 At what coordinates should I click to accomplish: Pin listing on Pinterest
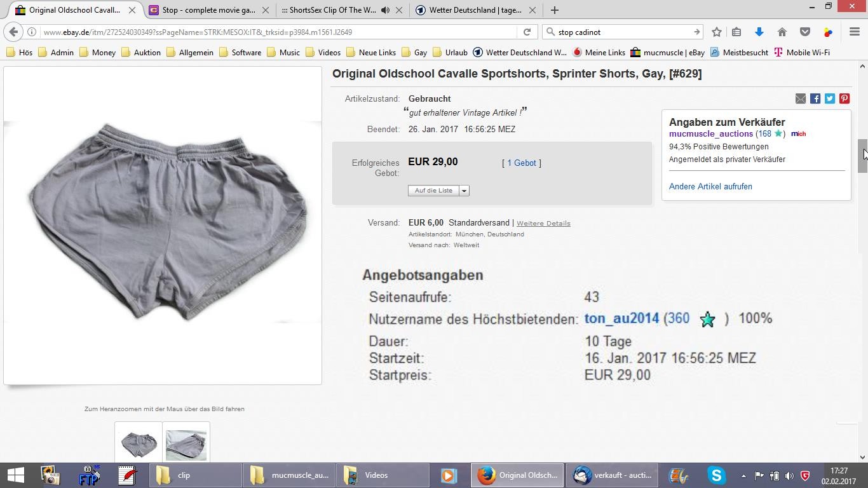coord(844,98)
